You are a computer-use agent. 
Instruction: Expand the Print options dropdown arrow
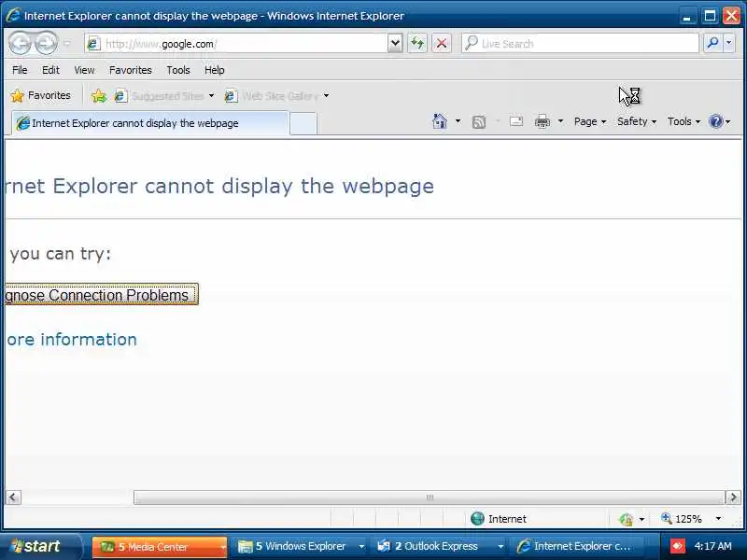tap(561, 121)
